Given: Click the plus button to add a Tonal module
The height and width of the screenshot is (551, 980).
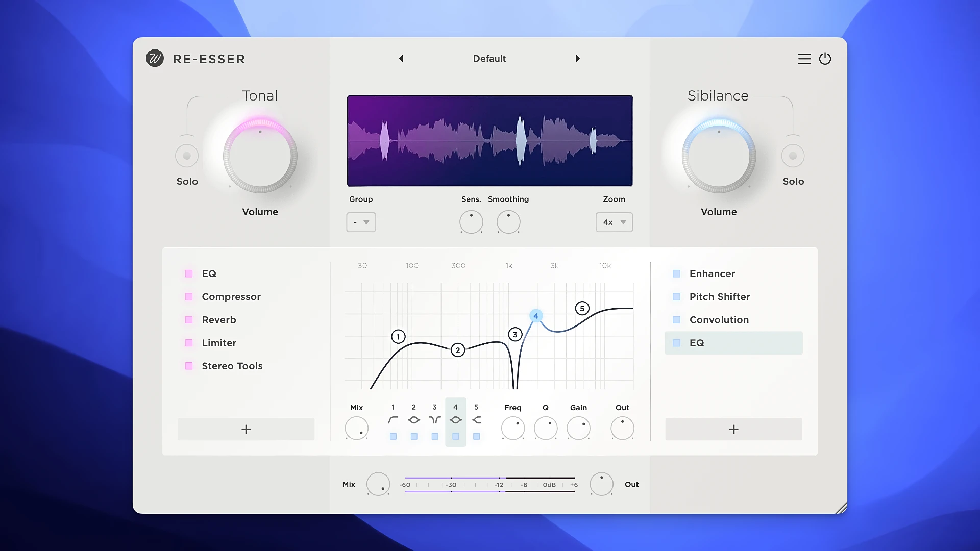Looking at the screenshot, I should (x=246, y=429).
